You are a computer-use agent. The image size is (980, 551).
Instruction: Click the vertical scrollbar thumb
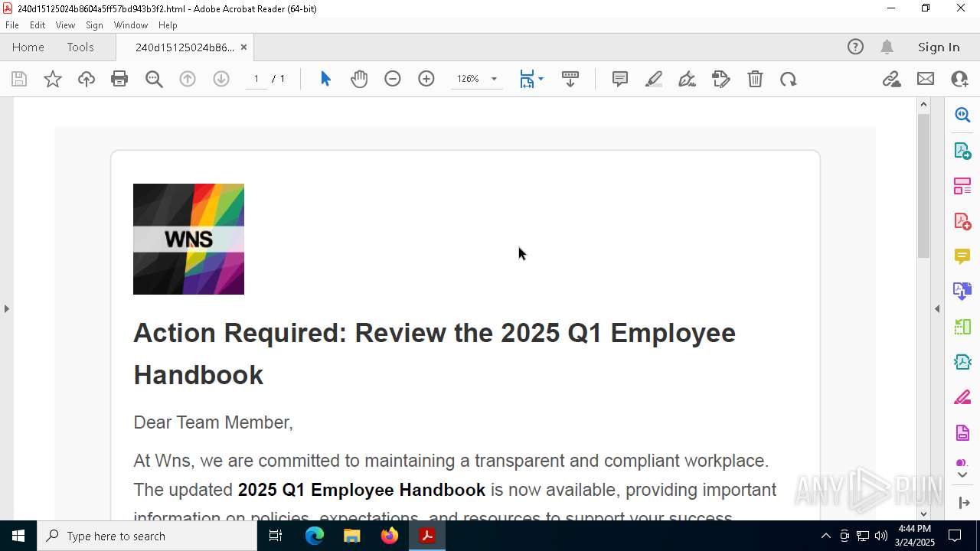923,186
